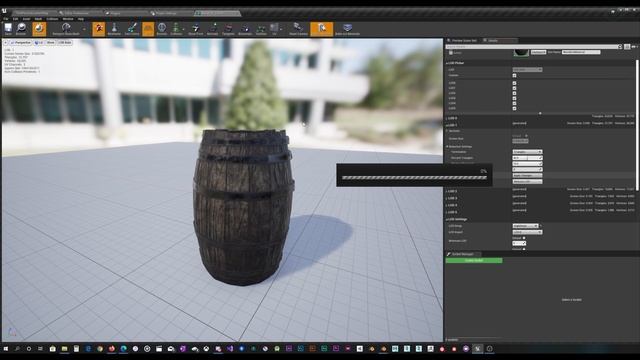
Task: Click the Minimum LOD value slider
Action: [x=519, y=243]
